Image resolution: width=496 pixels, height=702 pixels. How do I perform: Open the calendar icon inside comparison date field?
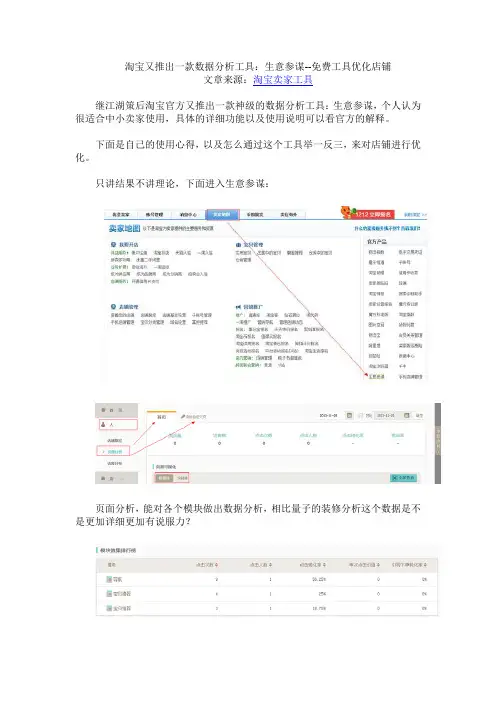(x=406, y=415)
